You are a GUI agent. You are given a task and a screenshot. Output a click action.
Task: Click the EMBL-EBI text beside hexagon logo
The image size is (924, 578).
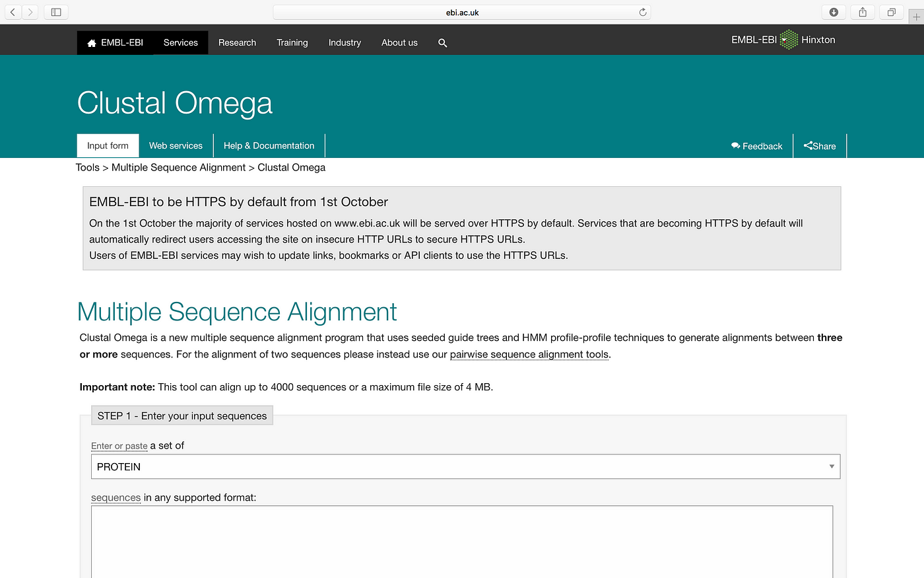click(x=754, y=40)
